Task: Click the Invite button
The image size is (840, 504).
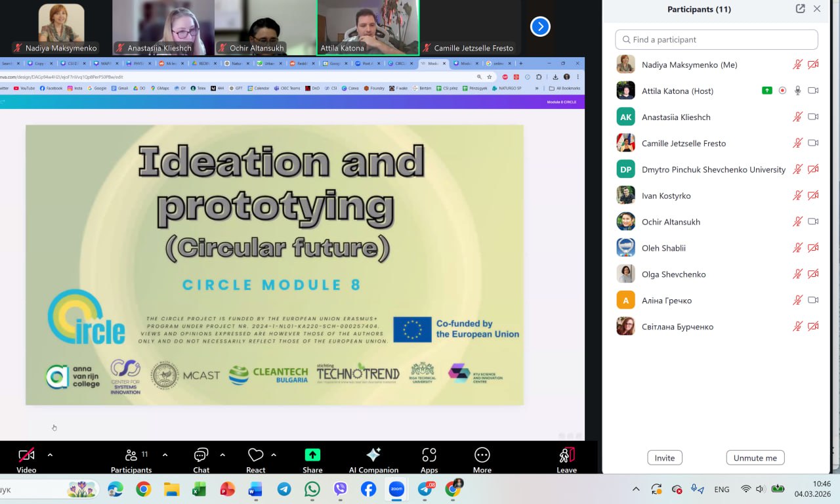Action: (664, 458)
